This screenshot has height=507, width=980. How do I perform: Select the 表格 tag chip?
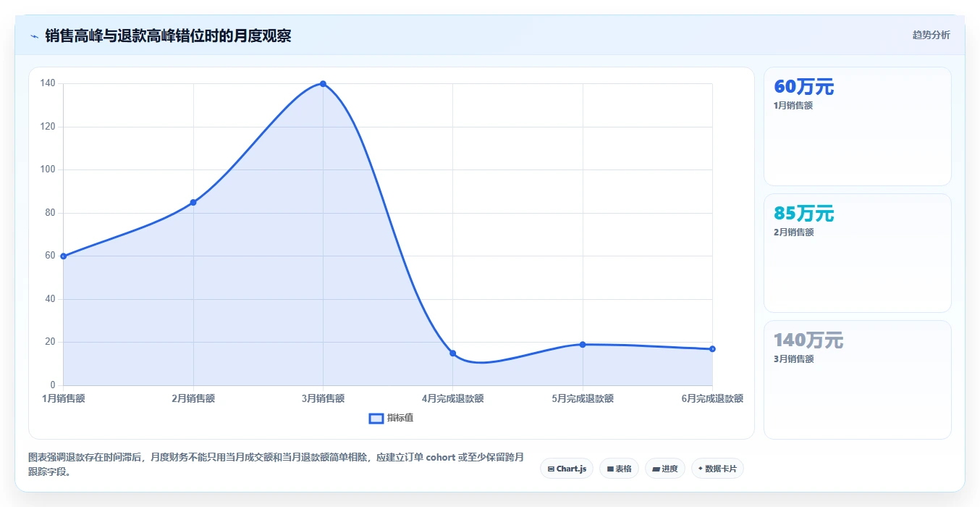[x=619, y=469]
